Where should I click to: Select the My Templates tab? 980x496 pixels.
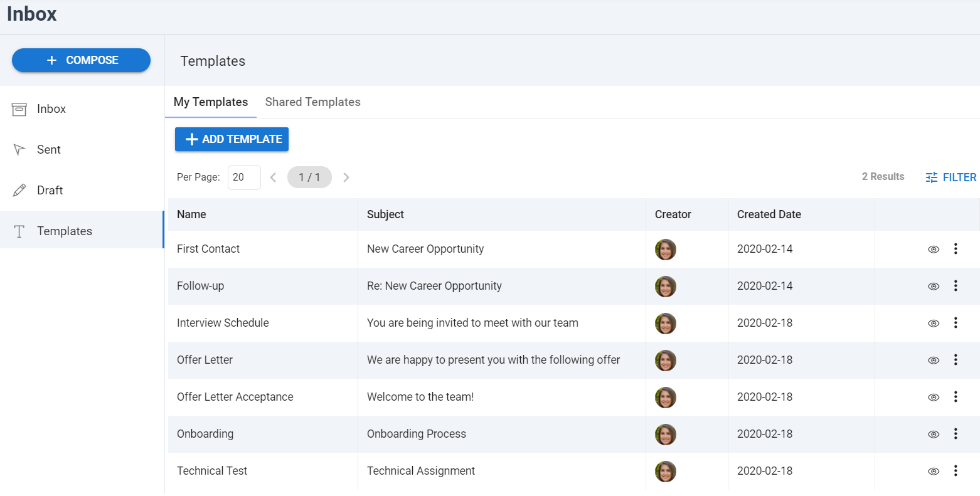[211, 102]
